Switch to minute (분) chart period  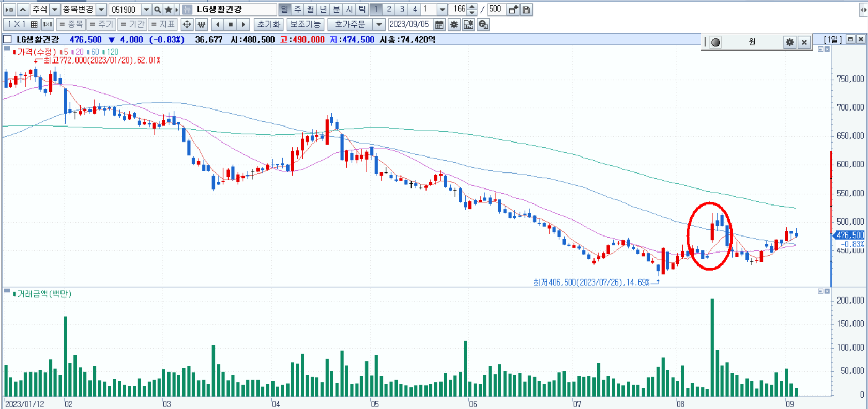(336, 9)
